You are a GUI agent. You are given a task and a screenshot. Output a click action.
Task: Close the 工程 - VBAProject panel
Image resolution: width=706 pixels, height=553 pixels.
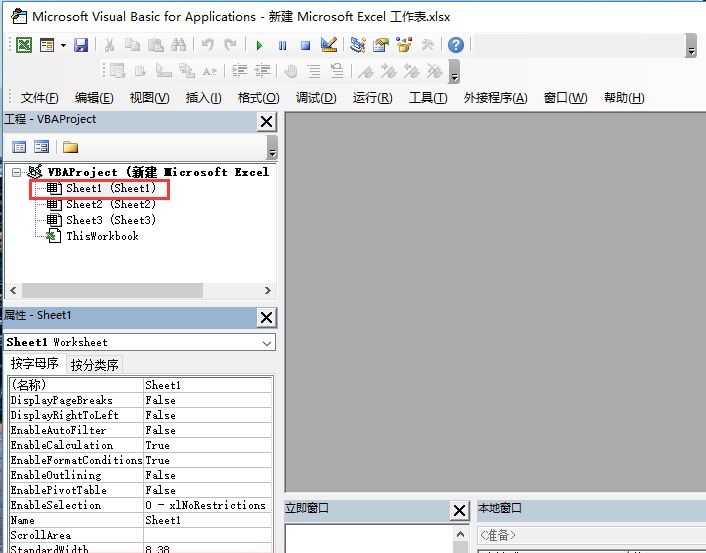(x=267, y=122)
